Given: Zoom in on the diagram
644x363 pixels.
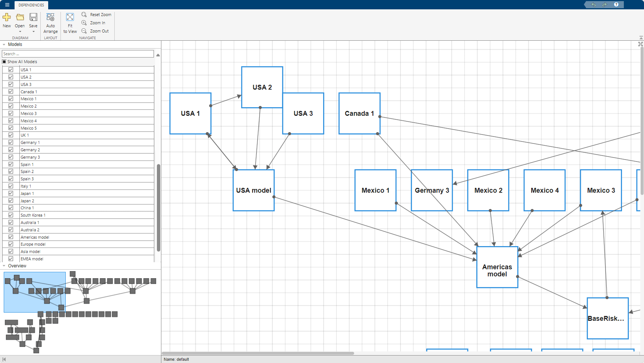Looking at the screenshot, I should click(94, 23).
